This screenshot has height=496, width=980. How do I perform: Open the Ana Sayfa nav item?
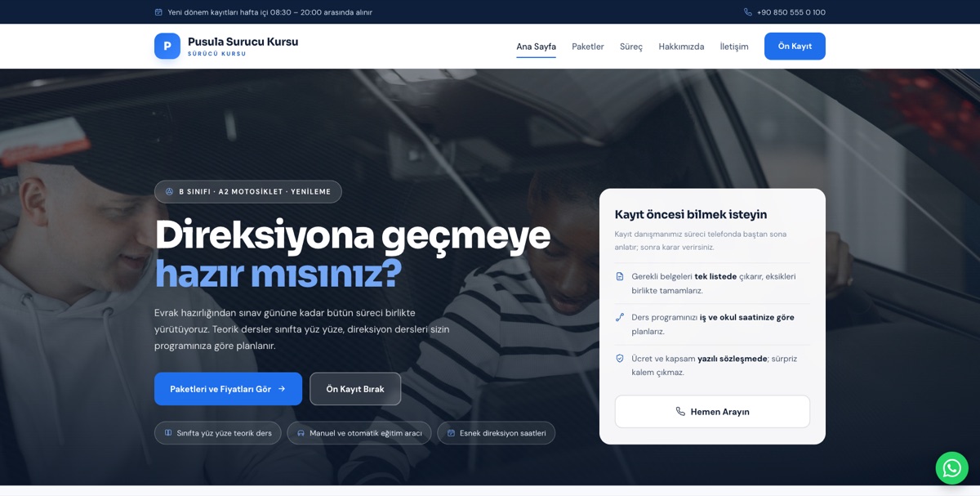[x=536, y=47]
